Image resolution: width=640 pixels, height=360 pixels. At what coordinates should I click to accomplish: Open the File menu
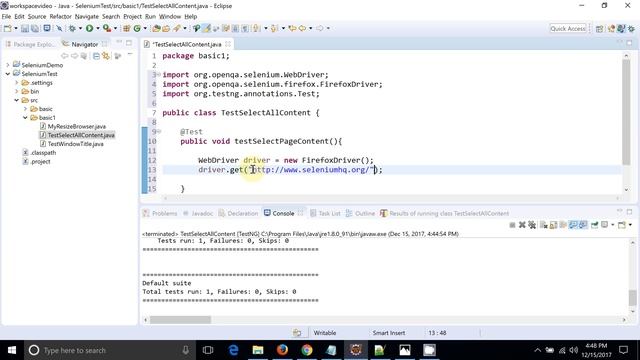(6, 16)
